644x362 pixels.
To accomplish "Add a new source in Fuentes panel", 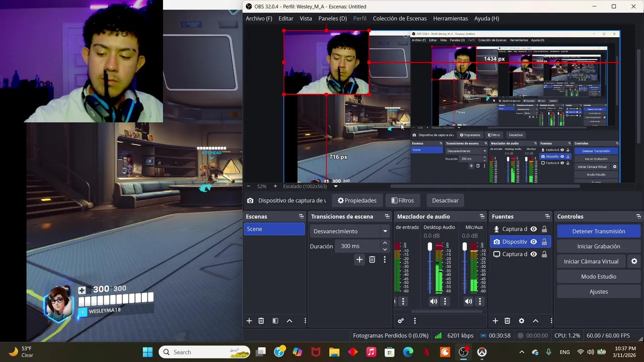I will tap(495, 321).
